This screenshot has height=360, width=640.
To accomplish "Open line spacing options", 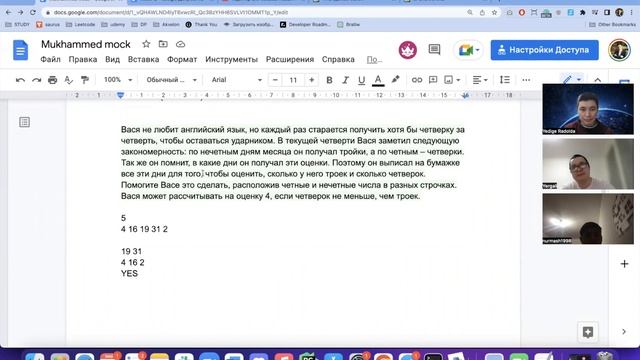I will [505, 80].
